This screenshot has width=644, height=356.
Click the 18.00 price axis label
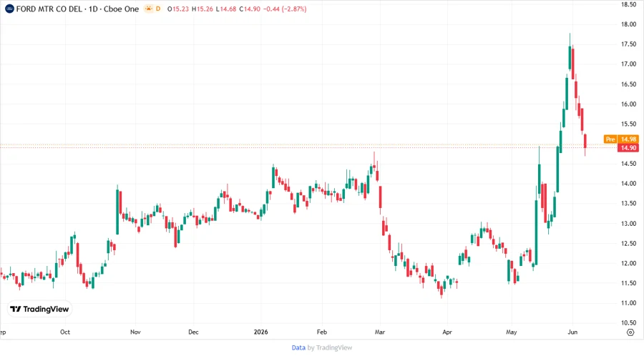coord(628,24)
